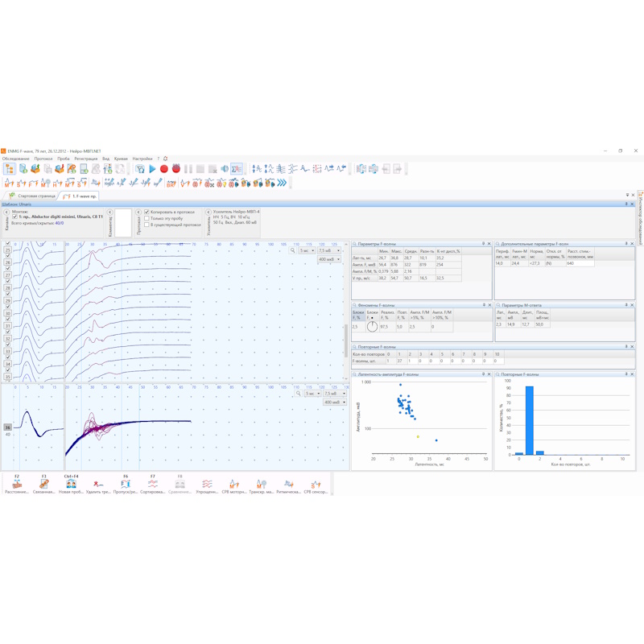This screenshot has width=644, height=644.
Task: Toggle the checkbox above trace 26
Action: coord(8,256)
